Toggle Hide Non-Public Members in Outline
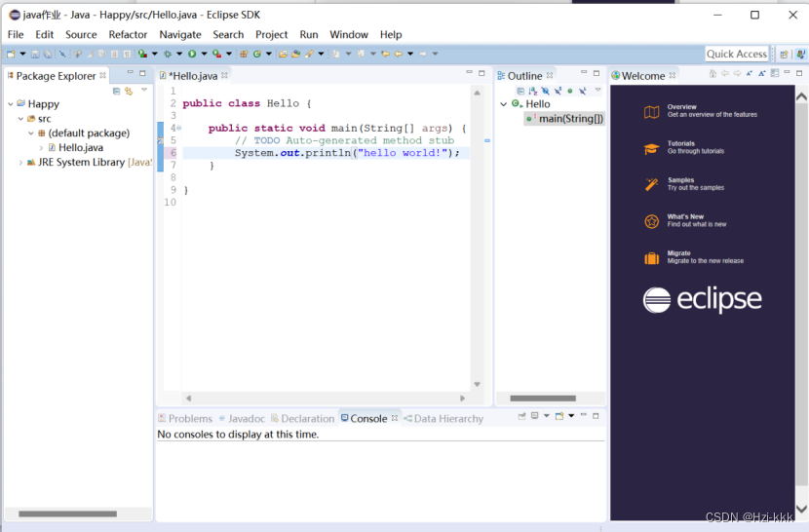809x532 pixels. [x=570, y=91]
